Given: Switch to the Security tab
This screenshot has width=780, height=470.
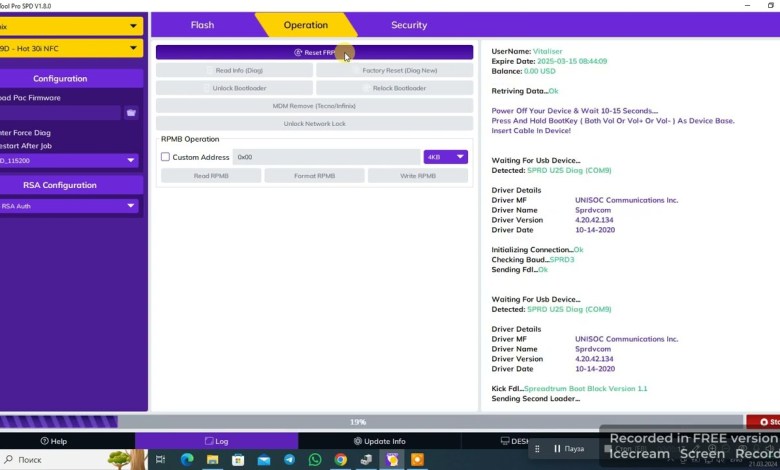Looking at the screenshot, I should (x=409, y=25).
